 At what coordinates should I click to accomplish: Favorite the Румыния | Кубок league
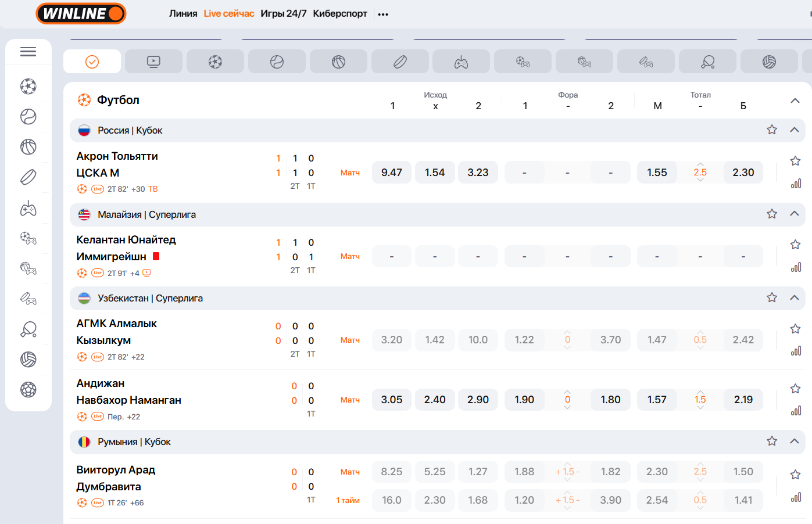pos(771,441)
